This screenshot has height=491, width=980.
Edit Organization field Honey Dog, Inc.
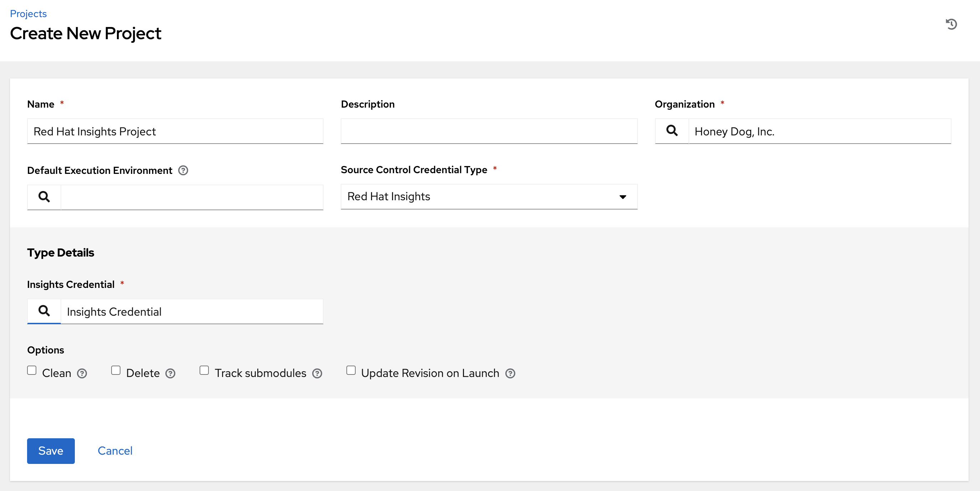(820, 131)
